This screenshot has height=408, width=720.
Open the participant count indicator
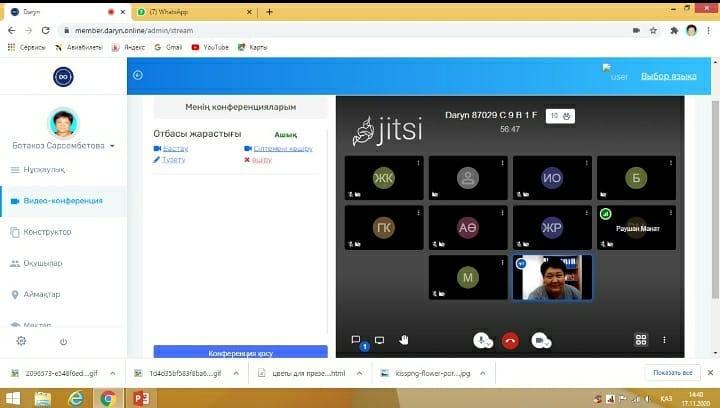[560, 116]
